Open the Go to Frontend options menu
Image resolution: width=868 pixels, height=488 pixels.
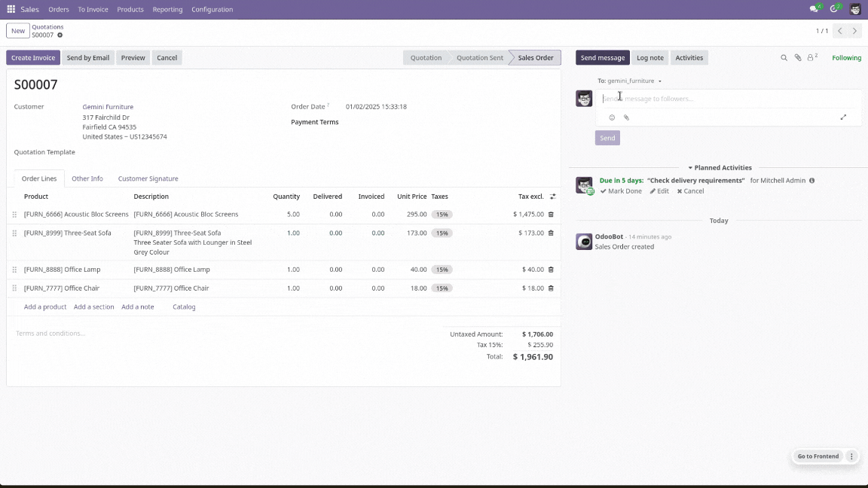pyautogui.click(x=851, y=456)
